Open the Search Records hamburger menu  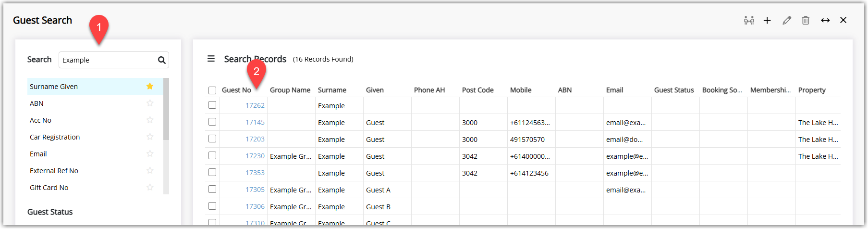[x=211, y=59]
